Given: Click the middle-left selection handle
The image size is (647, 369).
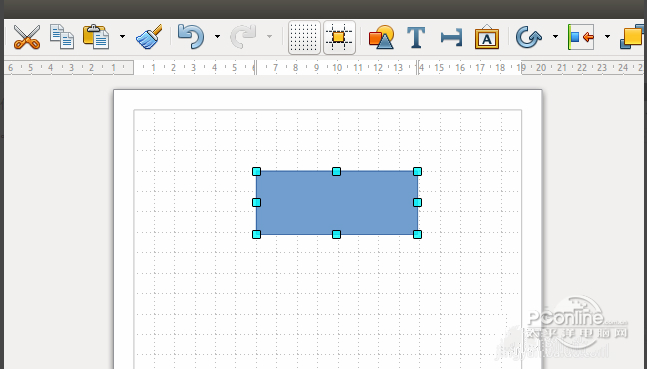Looking at the screenshot, I should (x=256, y=202).
